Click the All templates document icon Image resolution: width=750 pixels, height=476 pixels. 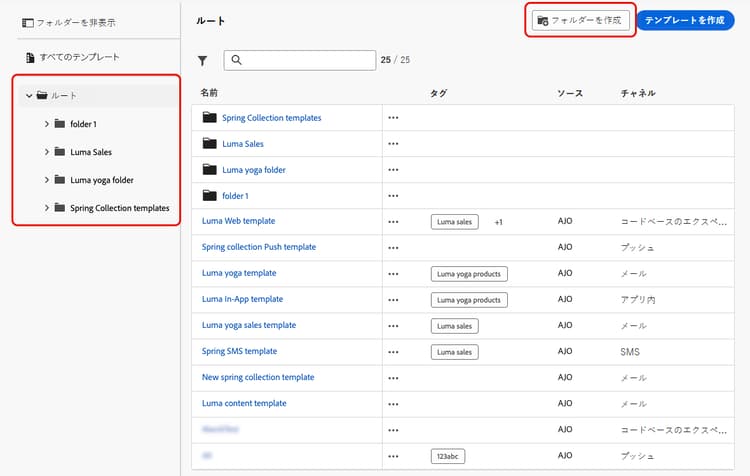(x=30, y=57)
